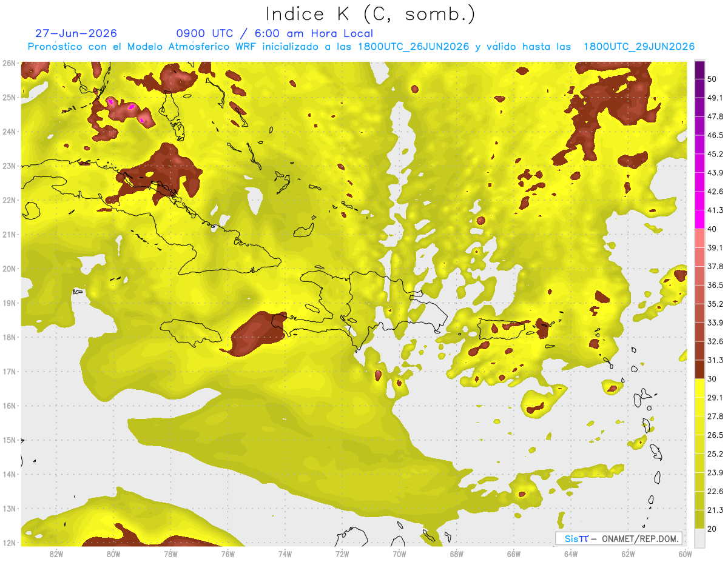Click the dark brown colorbar segment between 30 and 31.3

point(700,369)
